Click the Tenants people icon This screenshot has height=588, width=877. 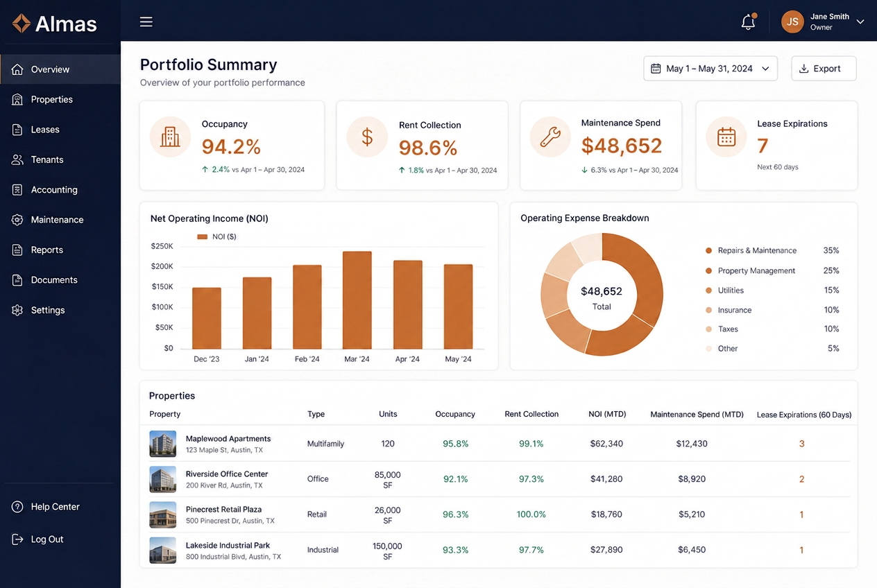coord(17,159)
